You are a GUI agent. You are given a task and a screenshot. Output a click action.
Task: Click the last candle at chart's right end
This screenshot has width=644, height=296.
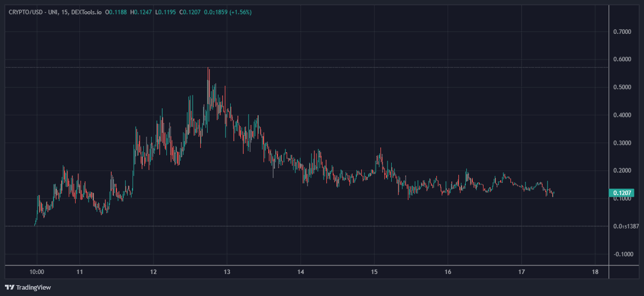553,194
